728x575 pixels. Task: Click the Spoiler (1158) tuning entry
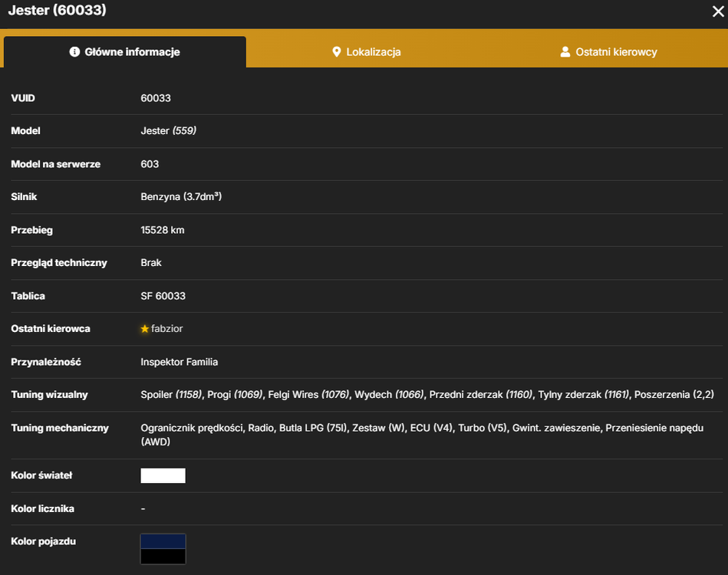point(171,395)
